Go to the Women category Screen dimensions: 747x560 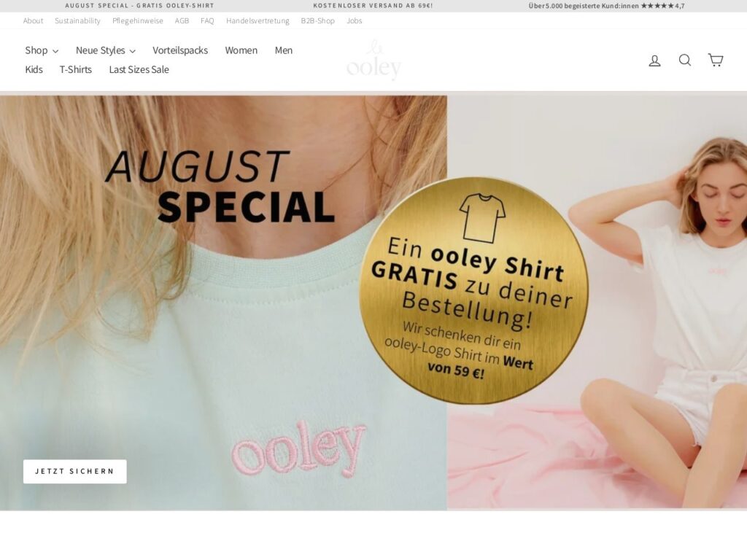click(x=241, y=50)
